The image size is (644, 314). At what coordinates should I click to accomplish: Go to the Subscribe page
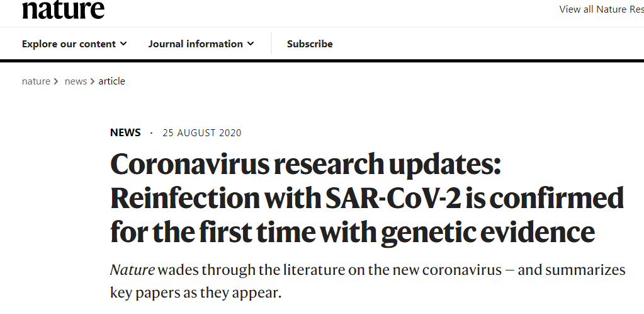pos(310,44)
